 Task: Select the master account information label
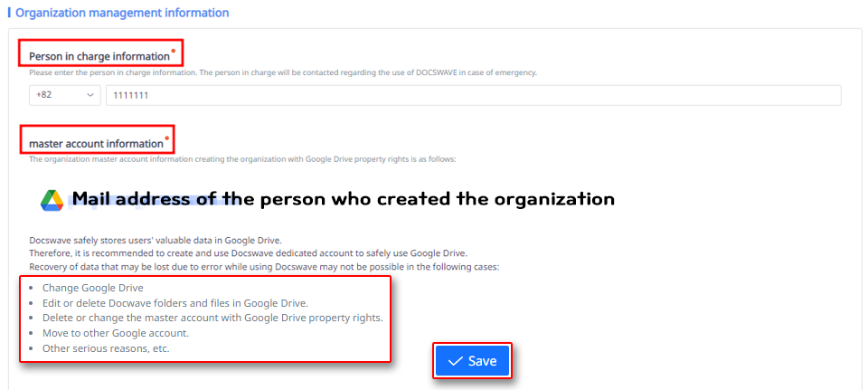tap(96, 143)
